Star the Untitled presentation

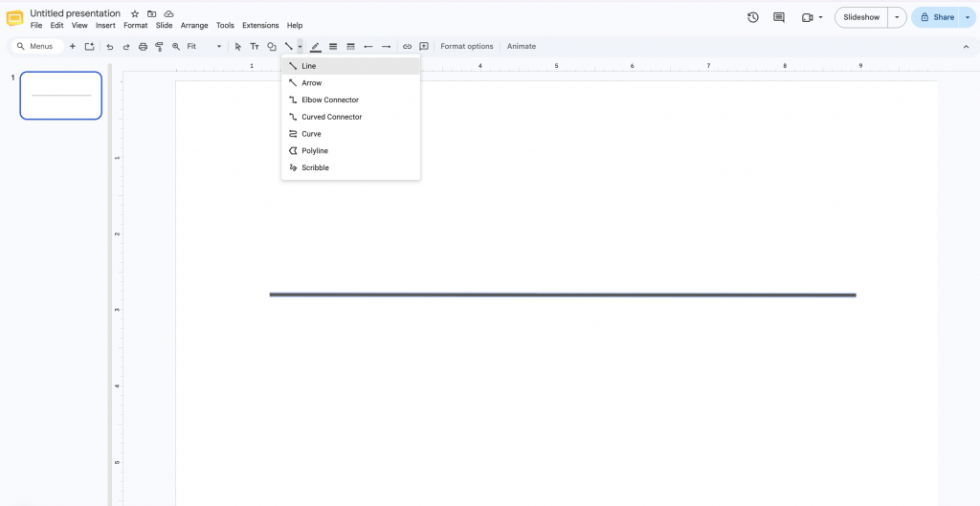click(135, 13)
